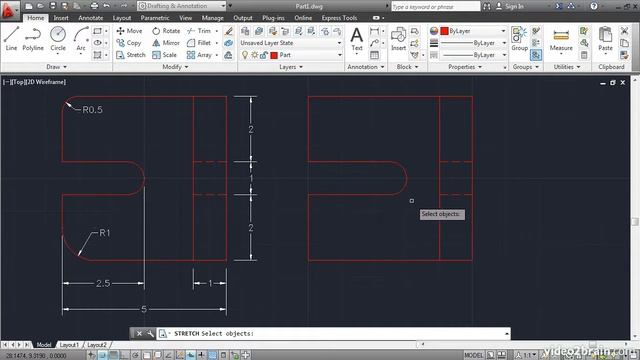Image resolution: width=640 pixels, height=360 pixels.
Task: Choose the Fillet tool
Action: (x=199, y=42)
